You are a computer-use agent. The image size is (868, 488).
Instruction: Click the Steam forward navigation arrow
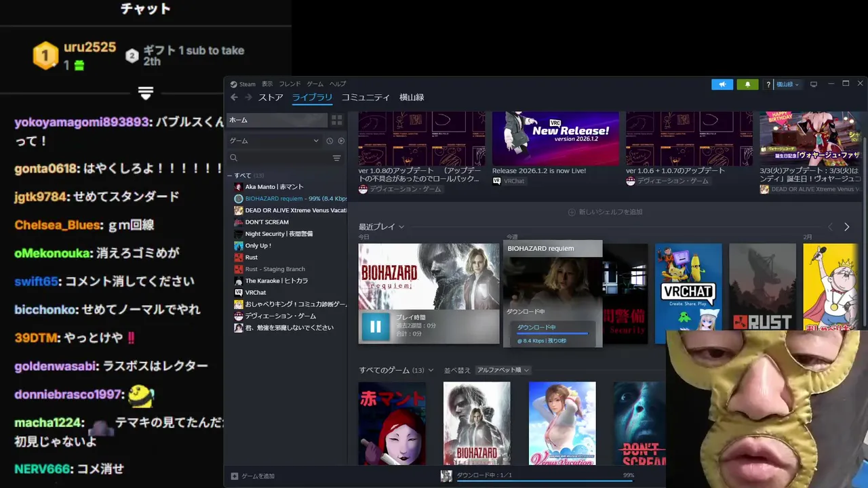coord(248,98)
